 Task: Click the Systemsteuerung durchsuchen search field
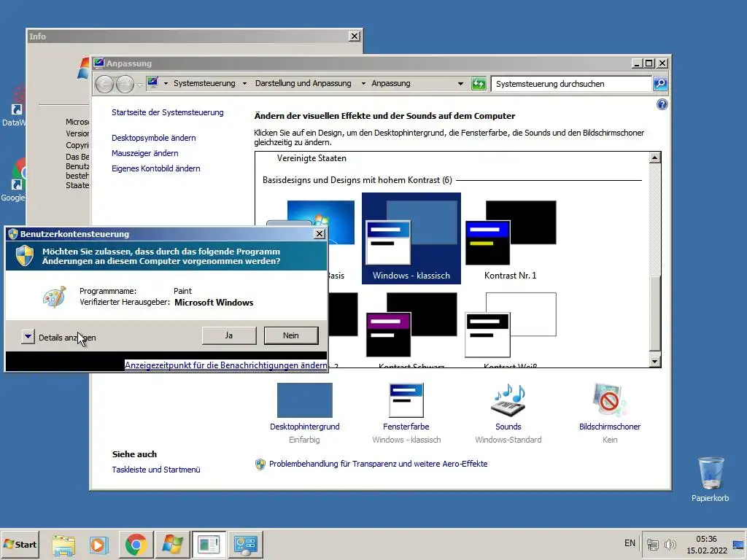(x=571, y=84)
